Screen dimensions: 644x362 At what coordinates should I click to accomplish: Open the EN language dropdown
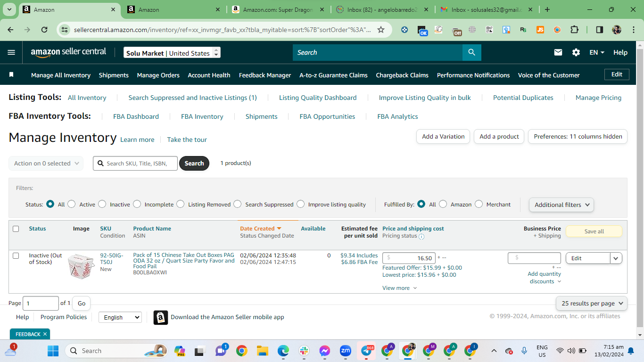597,52
